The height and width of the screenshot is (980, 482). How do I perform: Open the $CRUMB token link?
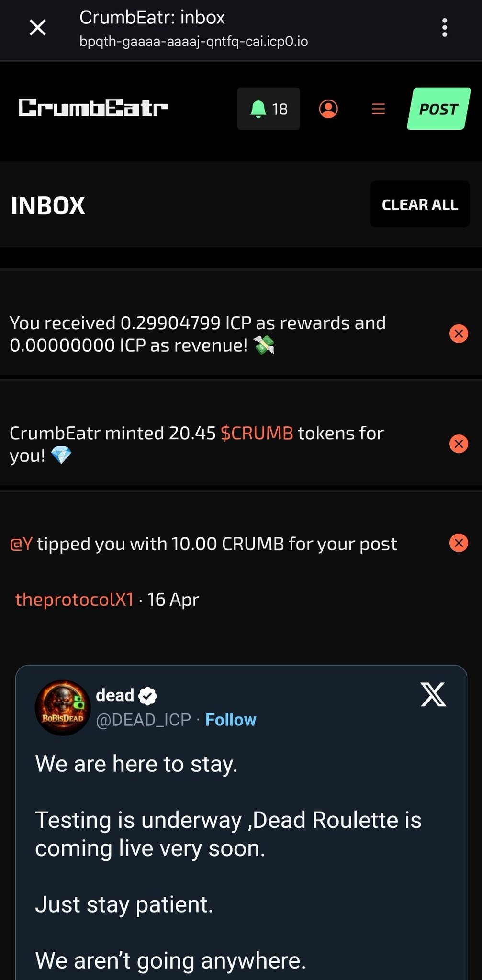(x=257, y=433)
